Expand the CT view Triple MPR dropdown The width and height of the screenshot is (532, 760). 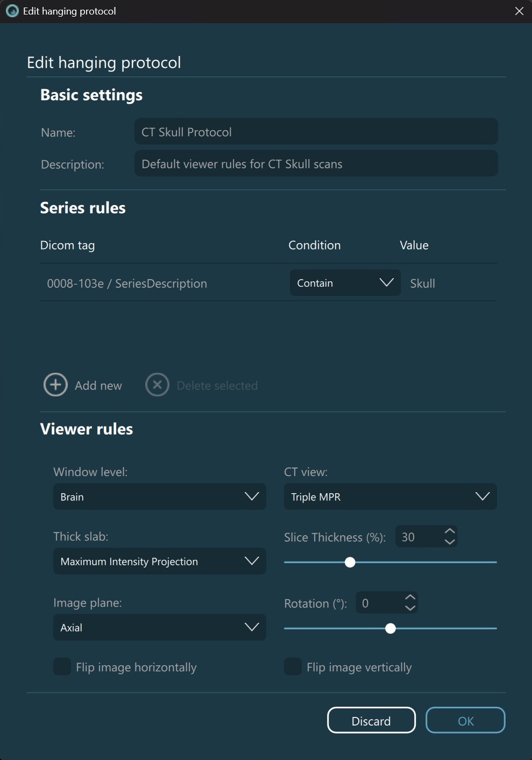point(390,496)
